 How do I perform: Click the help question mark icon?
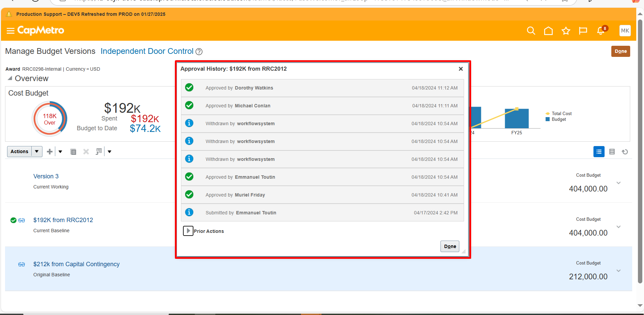tap(199, 51)
